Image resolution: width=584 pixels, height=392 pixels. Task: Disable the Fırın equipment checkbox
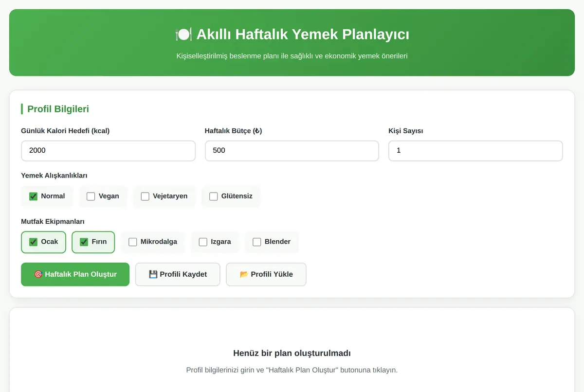[x=84, y=242]
